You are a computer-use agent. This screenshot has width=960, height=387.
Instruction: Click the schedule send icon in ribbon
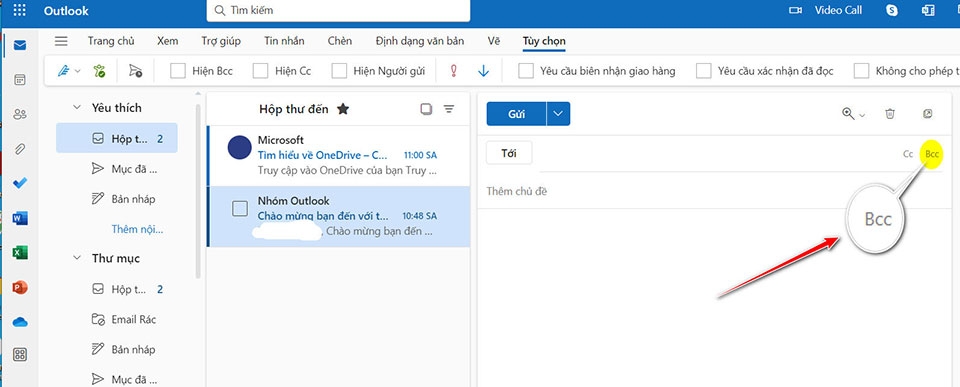[135, 71]
